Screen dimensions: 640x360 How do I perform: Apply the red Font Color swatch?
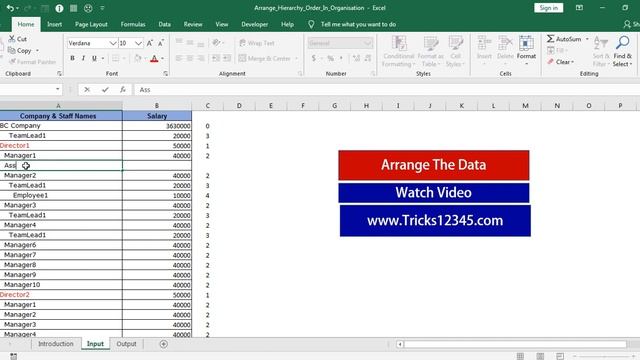pos(154,58)
